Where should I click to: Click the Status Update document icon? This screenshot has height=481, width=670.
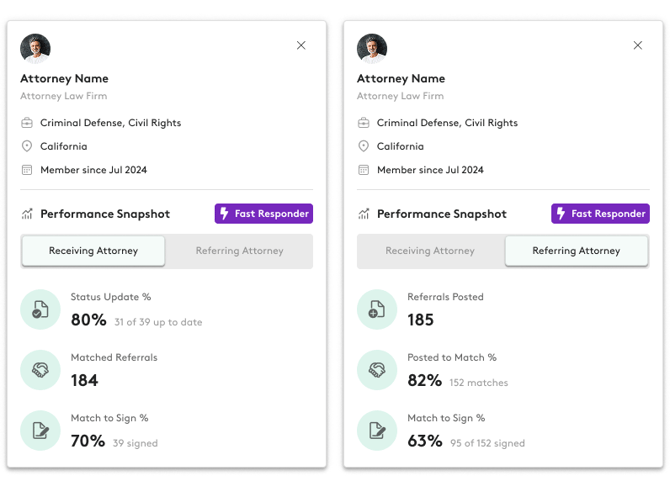40,310
